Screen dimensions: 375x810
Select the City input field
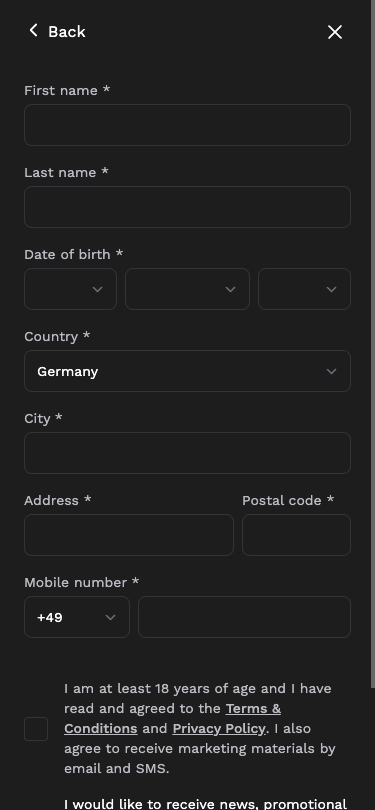[x=188, y=453]
